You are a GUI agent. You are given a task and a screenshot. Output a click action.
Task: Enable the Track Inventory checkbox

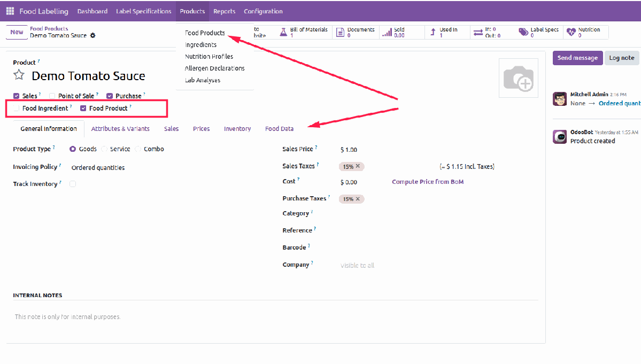pyautogui.click(x=73, y=184)
